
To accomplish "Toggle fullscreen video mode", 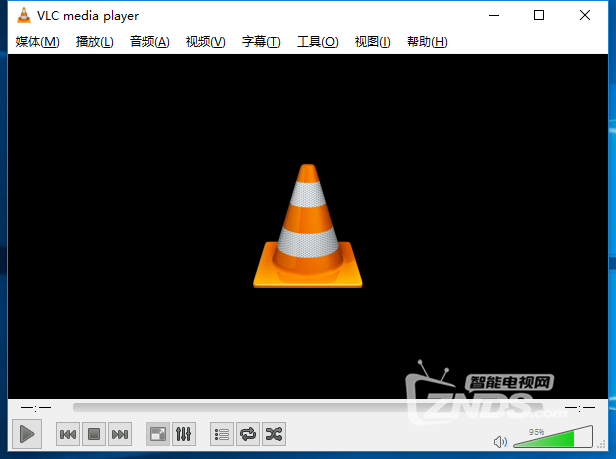I will 158,434.
